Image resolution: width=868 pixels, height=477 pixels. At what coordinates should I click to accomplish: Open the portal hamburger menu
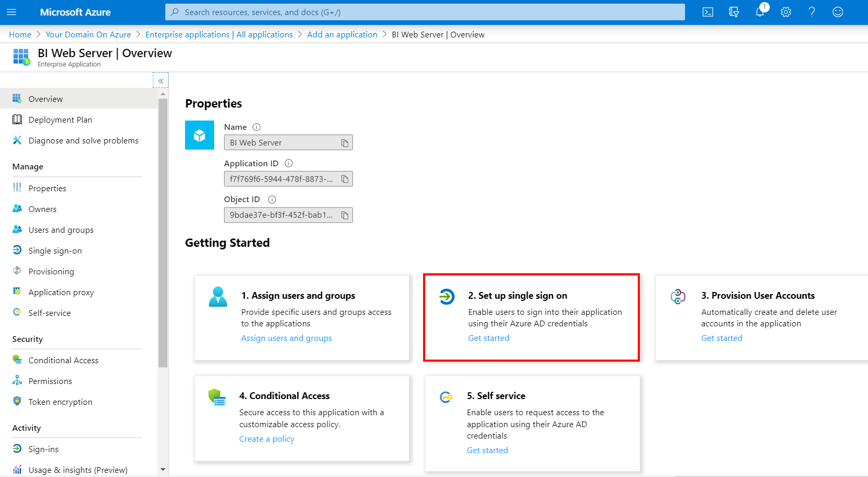(11, 12)
